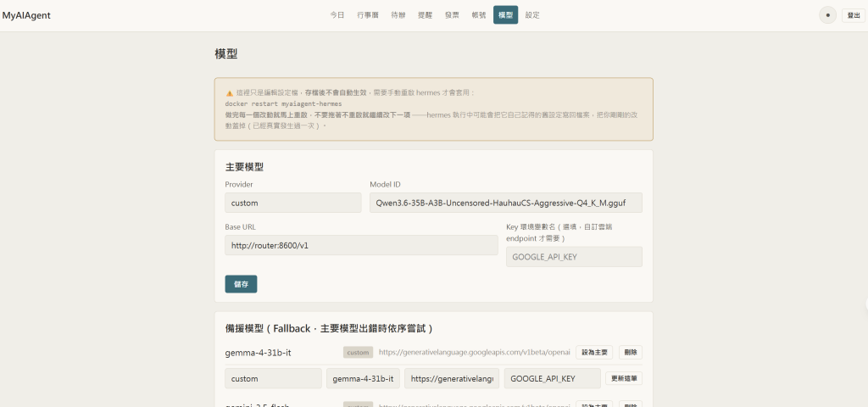Click the custom badge beside gemma-4-31b-it

(x=359, y=352)
